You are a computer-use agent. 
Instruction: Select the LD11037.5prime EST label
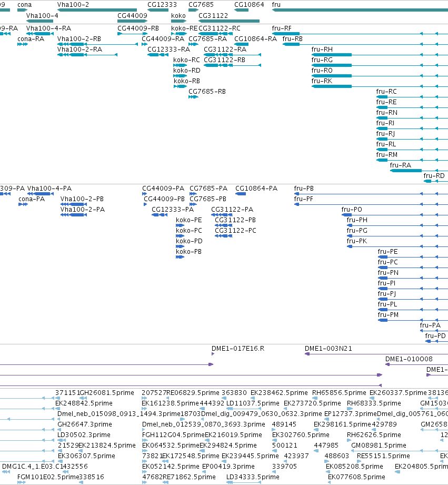pyautogui.click(x=253, y=403)
